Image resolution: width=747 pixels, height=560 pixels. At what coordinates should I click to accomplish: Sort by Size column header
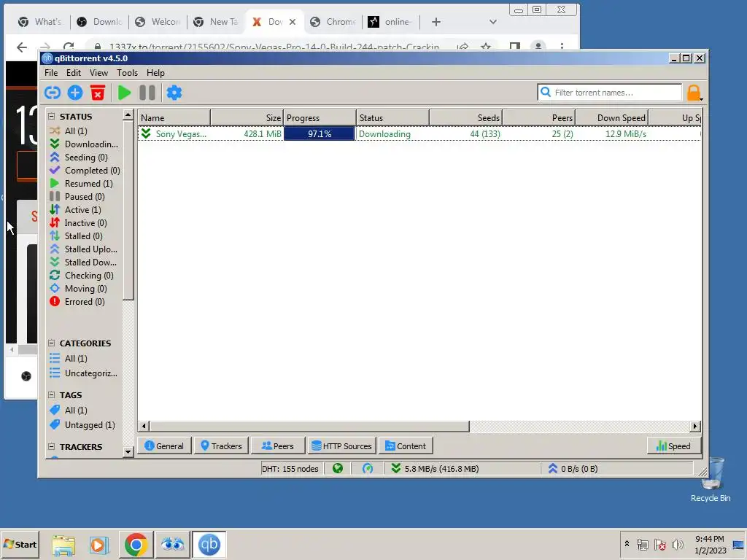click(247, 117)
